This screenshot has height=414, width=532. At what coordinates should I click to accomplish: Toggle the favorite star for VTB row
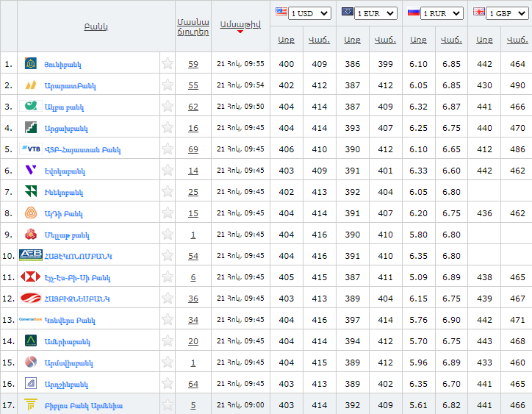(x=168, y=149)
